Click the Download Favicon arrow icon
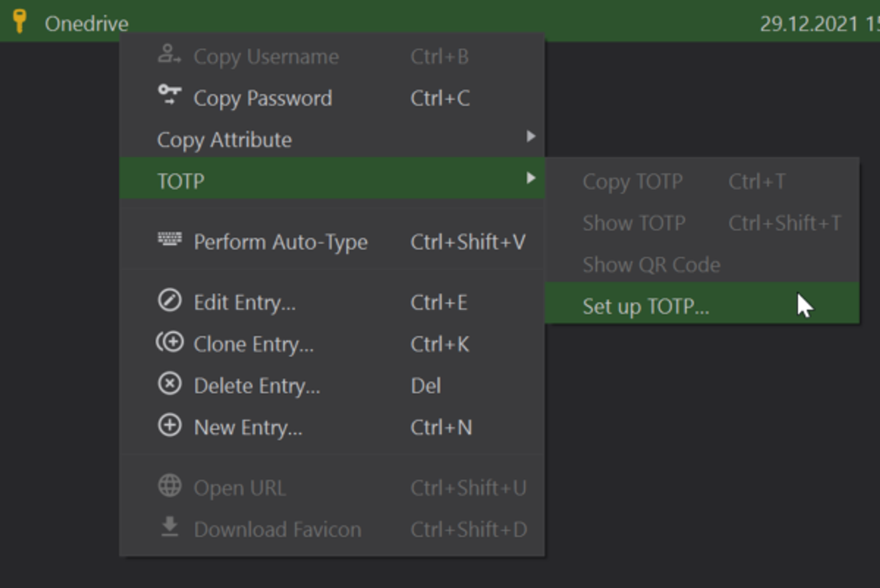This screenshot has width=880, height=588. (x=170, y=527)
